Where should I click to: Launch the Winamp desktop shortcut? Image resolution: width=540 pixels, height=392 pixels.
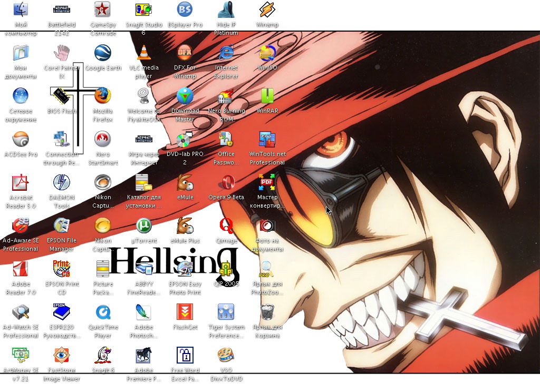tap(267, 10)
